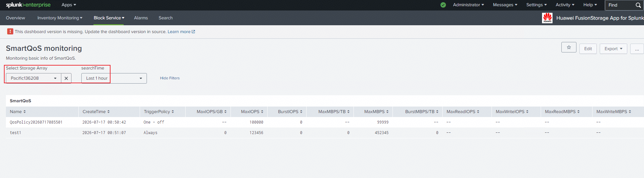644x178 pixels.
Task: Click the Splunk enterprise logo
Action: [28, 5]
